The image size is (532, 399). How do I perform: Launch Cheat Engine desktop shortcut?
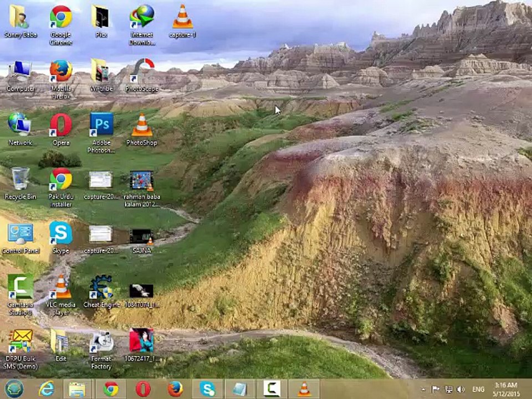tap(101, 292)
